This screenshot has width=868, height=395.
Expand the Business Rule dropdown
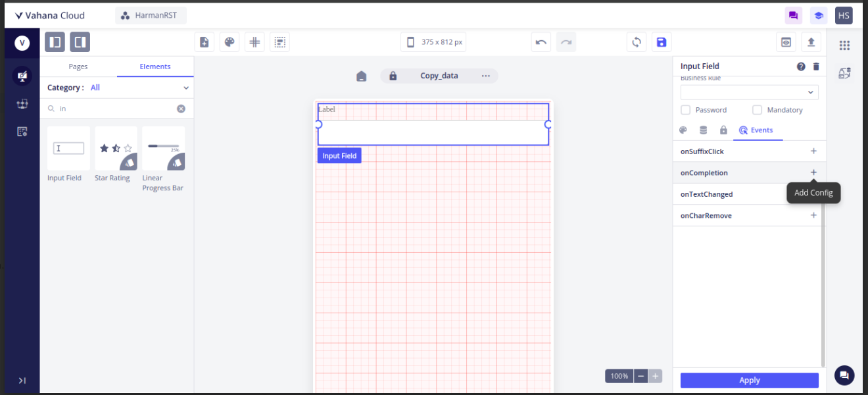pyautogui.click(x=749, y=92)
